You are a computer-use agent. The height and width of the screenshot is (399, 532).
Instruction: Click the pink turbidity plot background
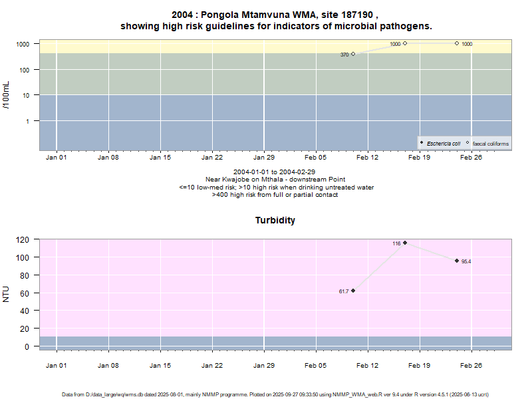pos(199,286)
